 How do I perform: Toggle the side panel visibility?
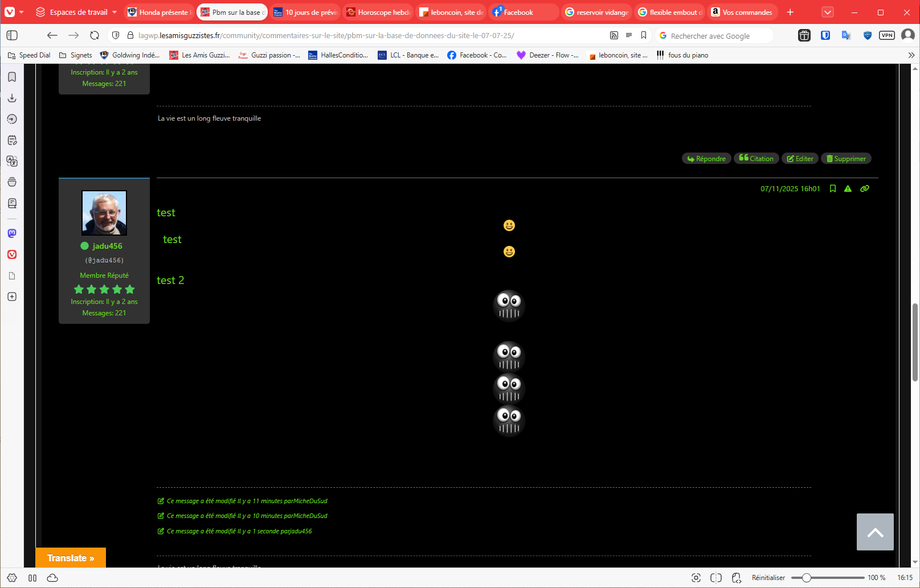click(x=12, y=35)
